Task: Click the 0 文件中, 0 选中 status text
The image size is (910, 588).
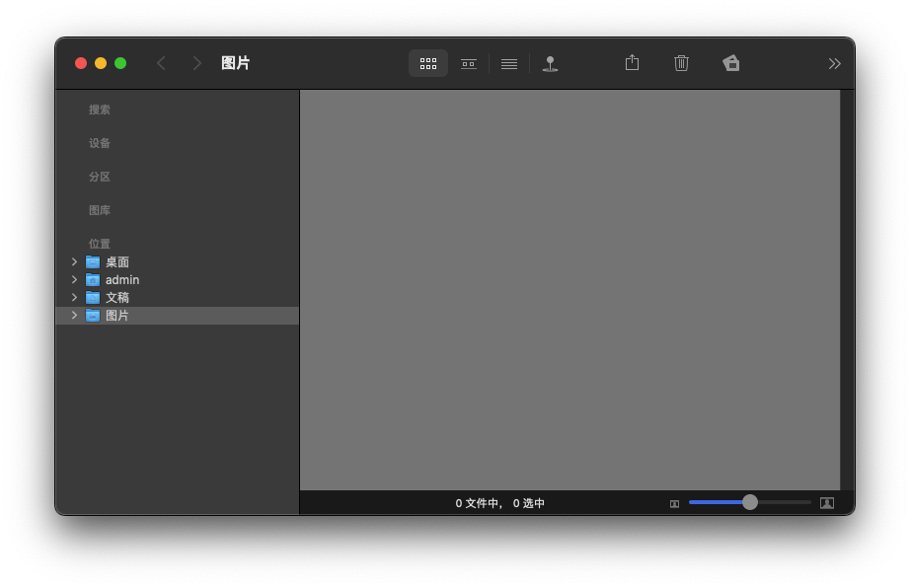Action: tap(500, 503)
